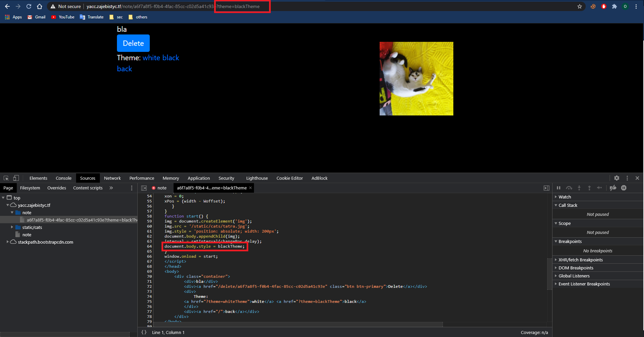Hide the navigator sidebar icon
The image size is (644, 337).
click(x=144, y=188)
